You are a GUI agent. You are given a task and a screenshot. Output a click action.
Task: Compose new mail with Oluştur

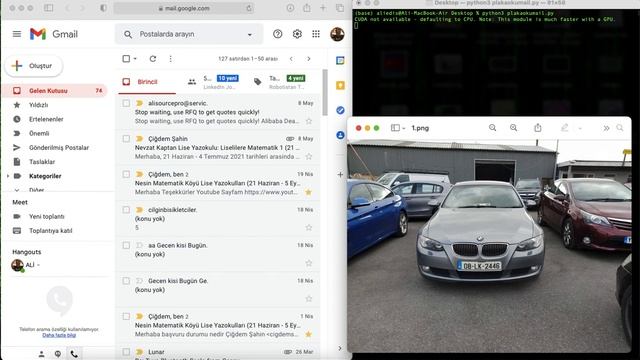click(34, 66)
